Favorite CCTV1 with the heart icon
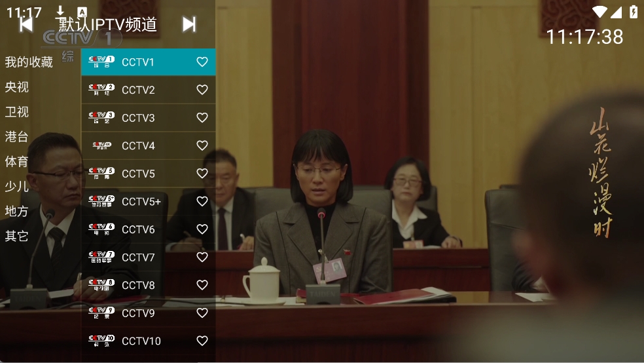This screenshot has height=363, width=644. pyautogui.click(x=202, y=62)
